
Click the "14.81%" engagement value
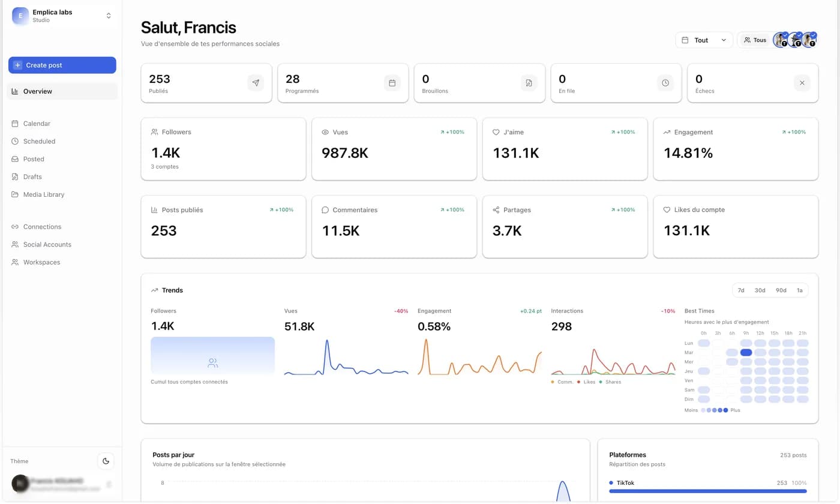pyautogui.click(x=688, y=153)
